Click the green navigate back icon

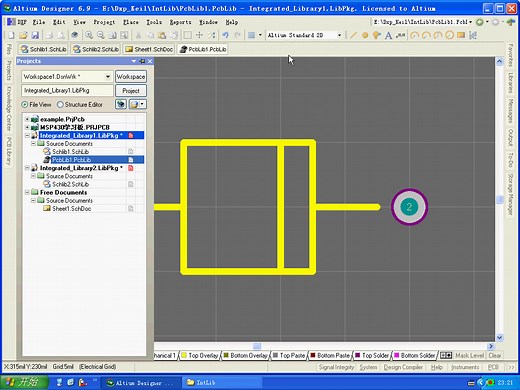pyautogui.click(x=480, y=22)
